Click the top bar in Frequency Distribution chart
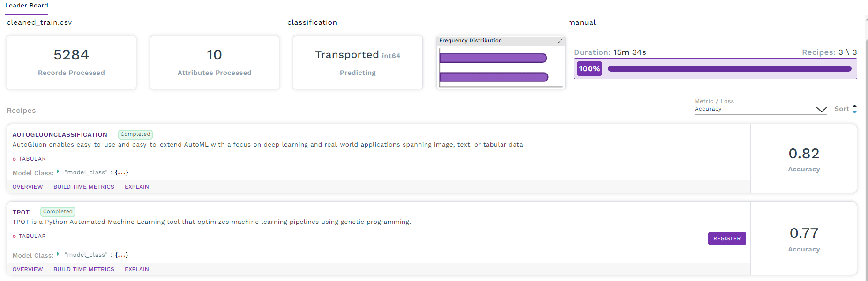This screenshot has height=281, width=868. click(493, 58)
